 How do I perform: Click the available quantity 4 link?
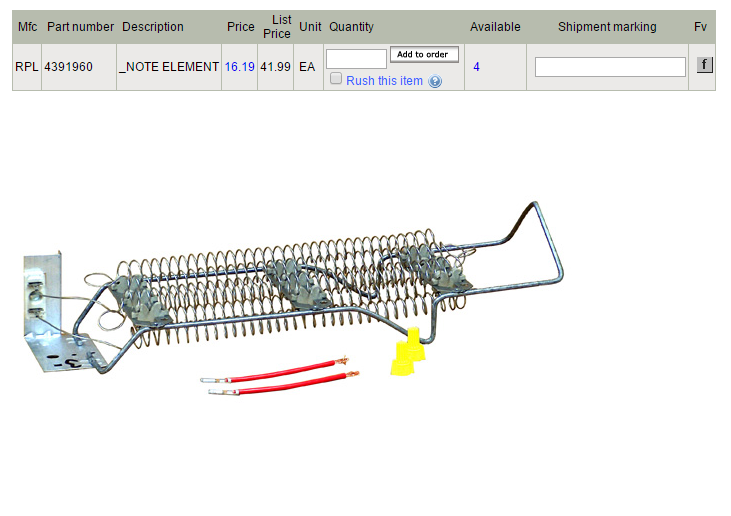click(x=476, y=67)
